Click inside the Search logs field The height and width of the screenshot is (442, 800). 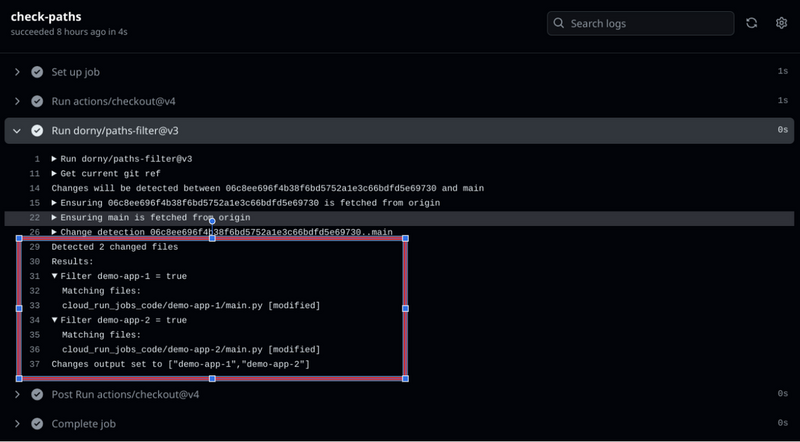point(640,23)
